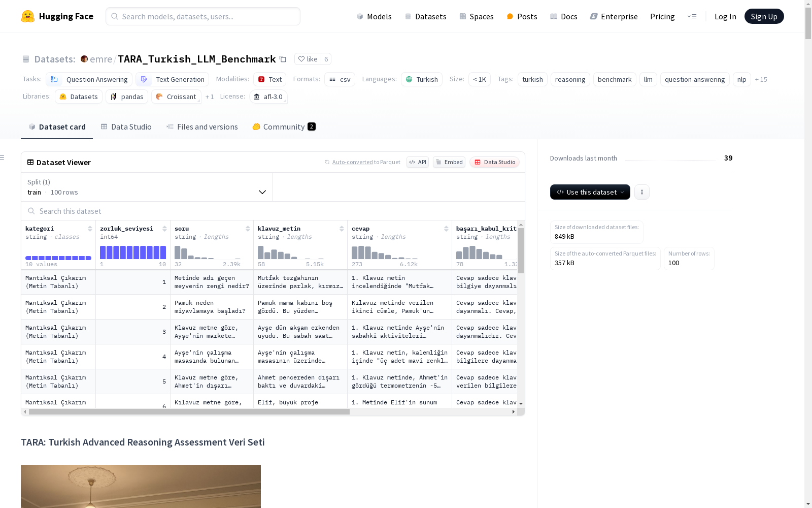The height and width of the screenshot is (508, 812).
Task: Click the Sign Up button
Action: (x=764, y=16)
